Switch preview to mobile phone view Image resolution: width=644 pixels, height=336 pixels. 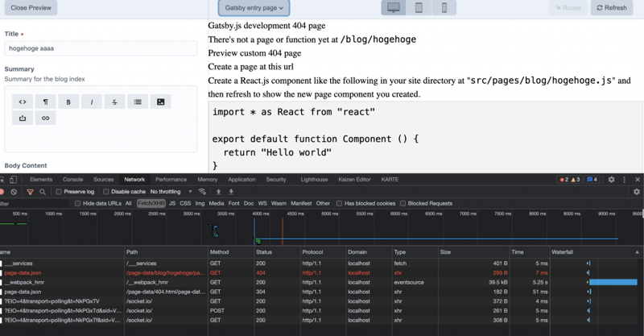(444, 8)
